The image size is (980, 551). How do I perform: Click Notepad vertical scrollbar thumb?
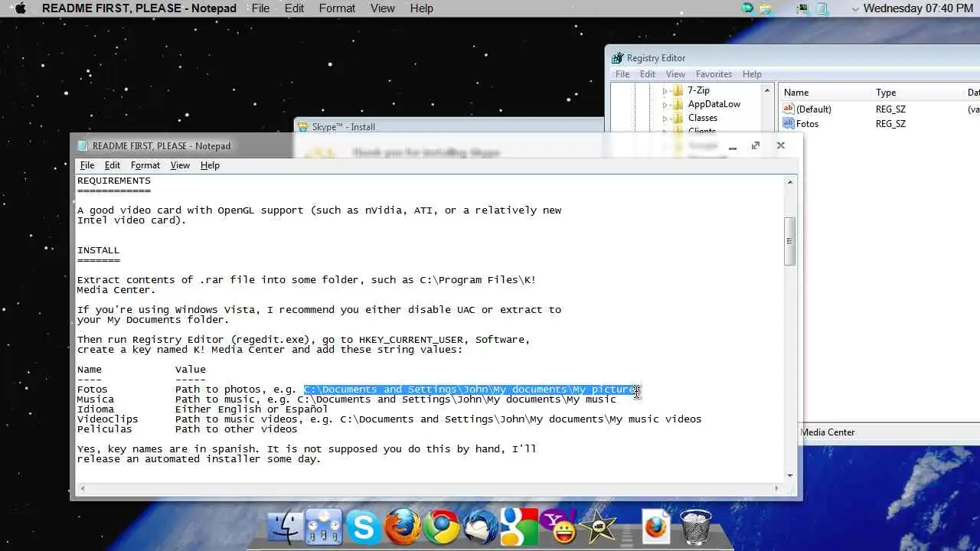pos(790,241)
